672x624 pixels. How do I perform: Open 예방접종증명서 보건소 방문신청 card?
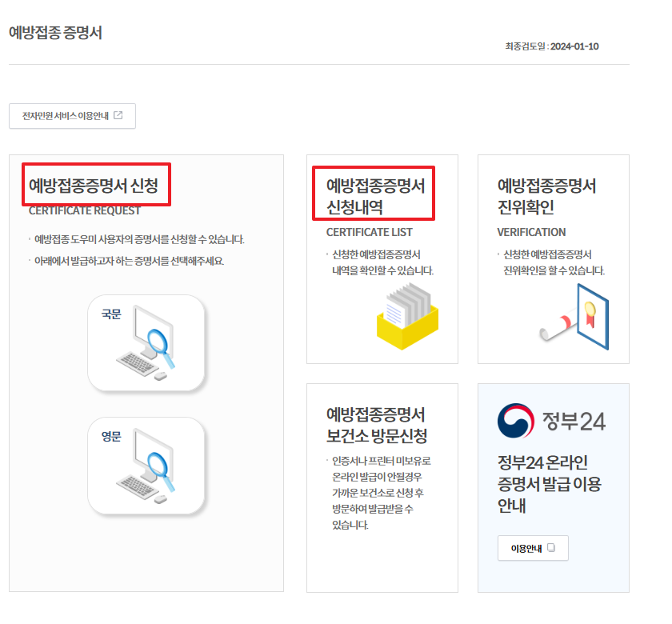click(382, 488)
